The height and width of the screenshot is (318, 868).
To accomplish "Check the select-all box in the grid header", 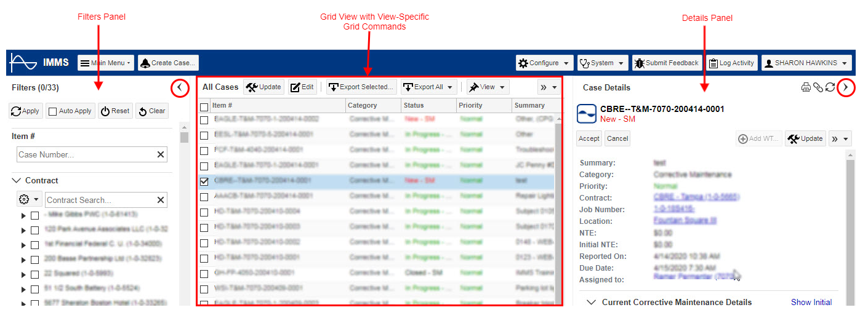I will 204,107.
